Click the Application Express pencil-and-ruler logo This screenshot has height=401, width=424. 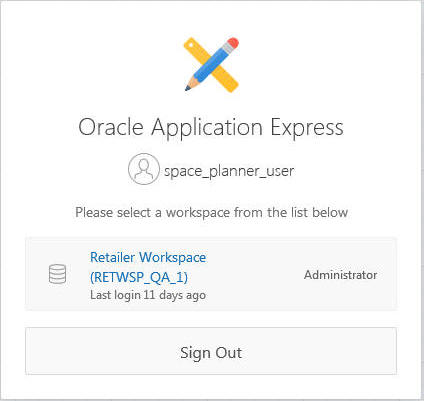[212, 65]
